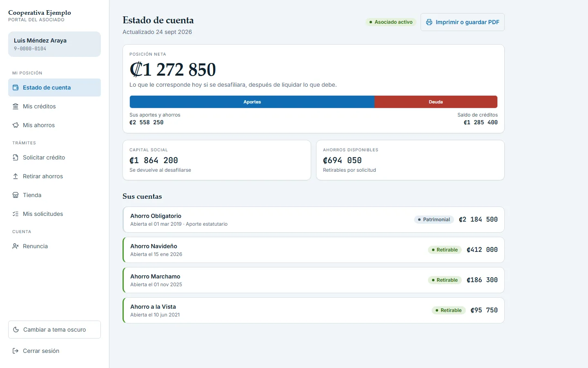The image size is (588, 368).
Task: Click the Retirar ahorros upload arrow icon
Action: [x=16, y=176]
